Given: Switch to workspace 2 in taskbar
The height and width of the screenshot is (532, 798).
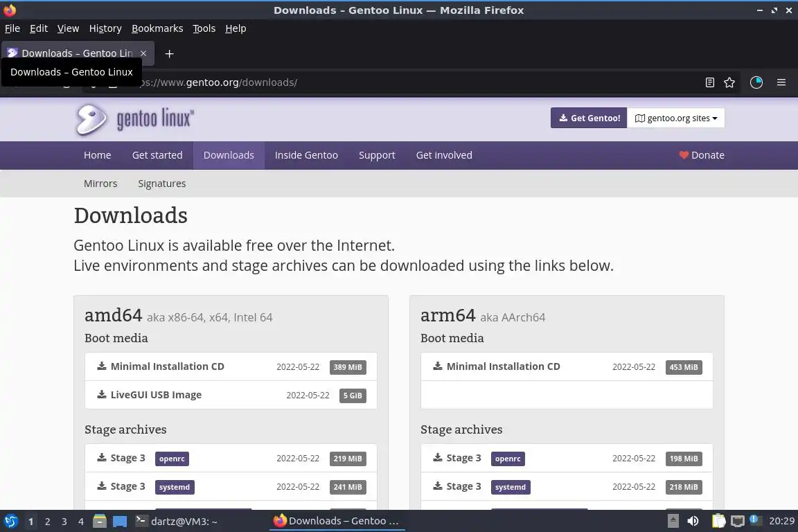Looking at the screenshot, I should point(47,522).
